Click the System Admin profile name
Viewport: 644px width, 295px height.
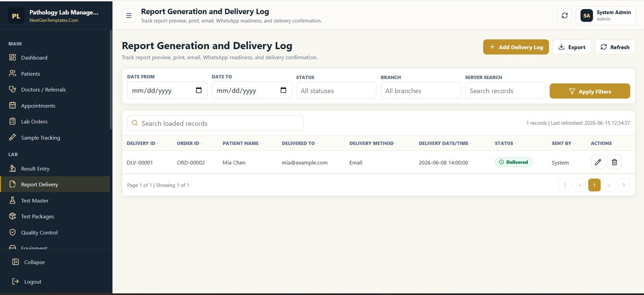pos(613,12)
